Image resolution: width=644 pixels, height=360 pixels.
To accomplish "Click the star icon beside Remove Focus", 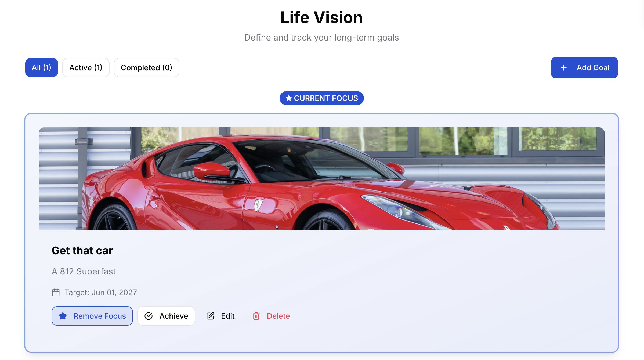I will pos(63,316).
